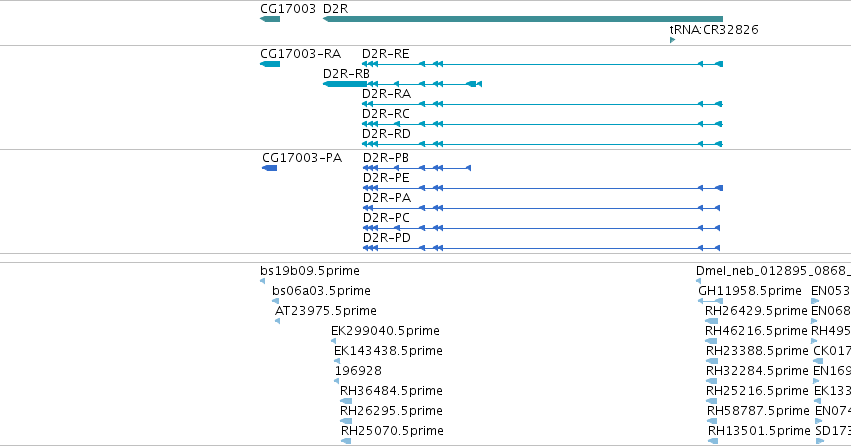Click the CG17003 gene arrow glyph

point(270,19)
